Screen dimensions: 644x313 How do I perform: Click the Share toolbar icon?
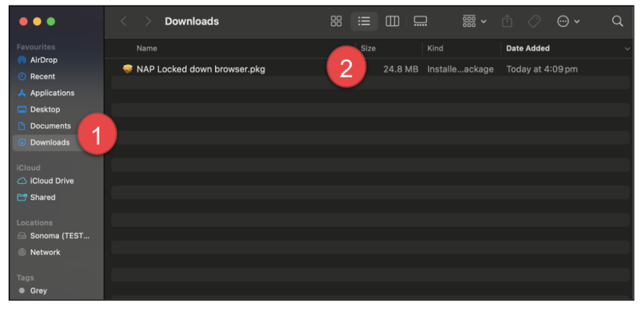[507, 21]
